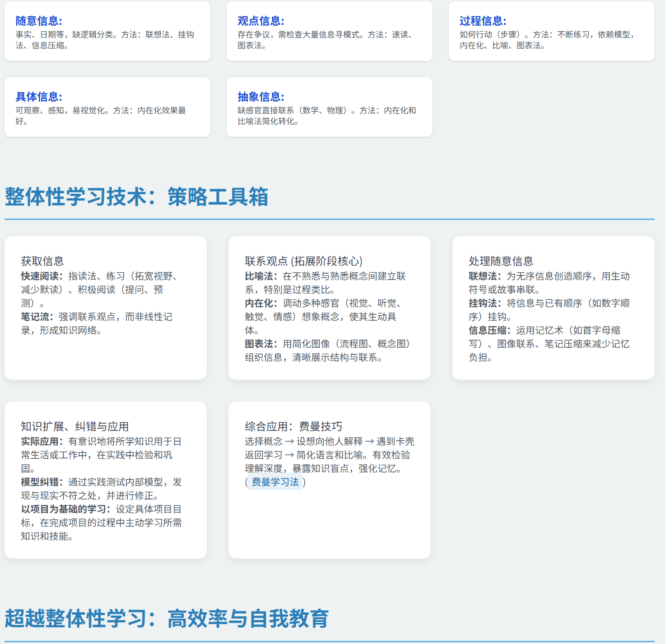Click the 随意信息 card heading

click(39, 21)
